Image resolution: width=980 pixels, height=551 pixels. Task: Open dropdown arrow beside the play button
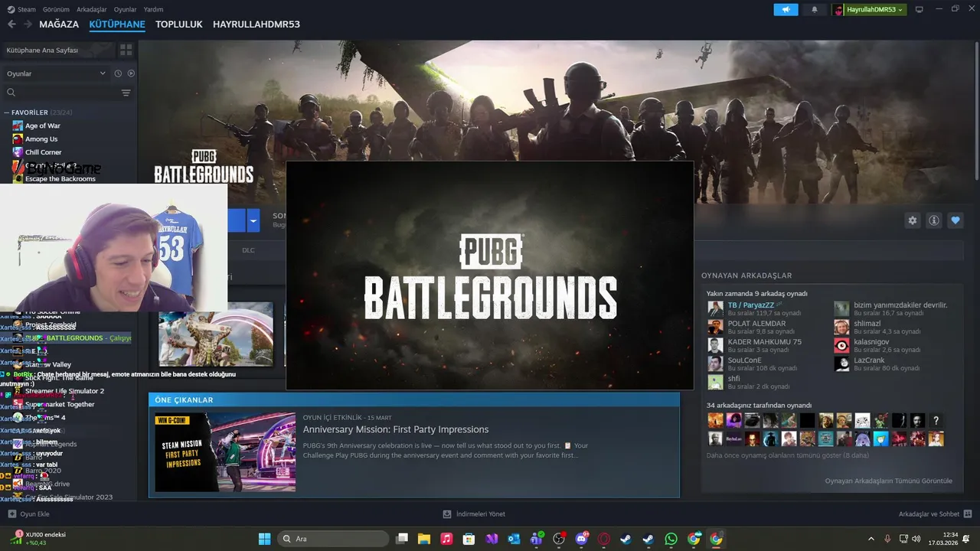coord(253,220)
